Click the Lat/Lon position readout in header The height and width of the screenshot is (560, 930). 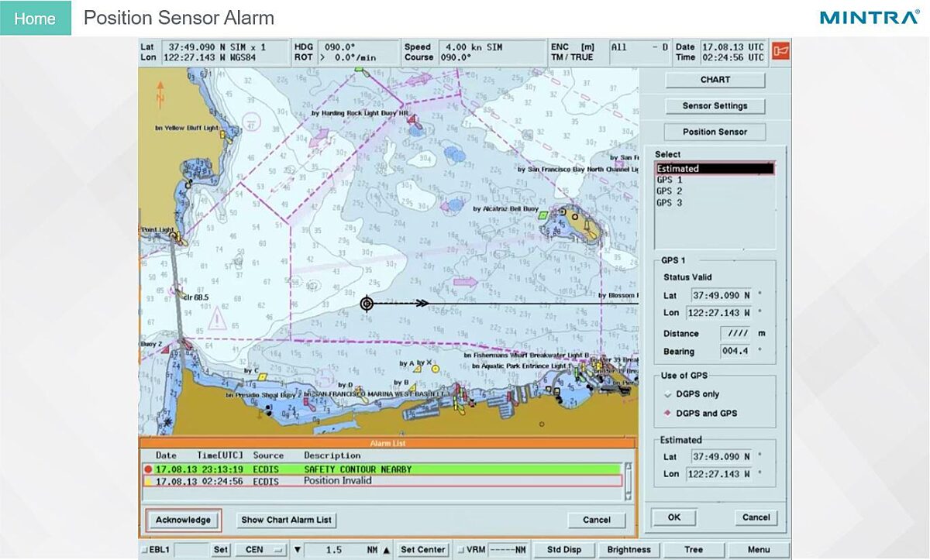(224, 52)
